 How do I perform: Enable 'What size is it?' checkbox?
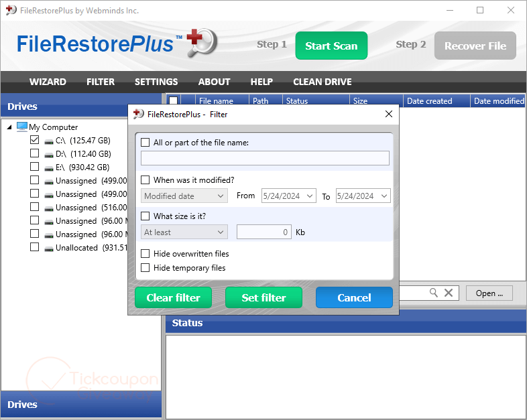145,216
